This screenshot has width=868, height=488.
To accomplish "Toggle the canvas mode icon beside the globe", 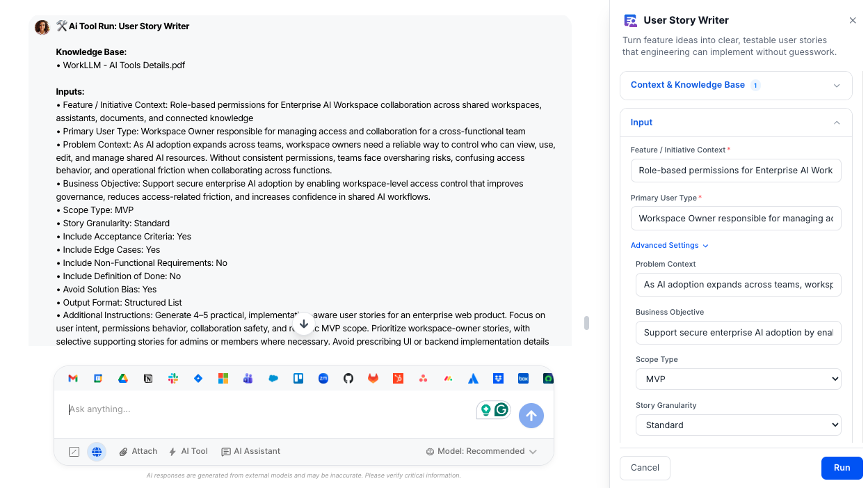I will coord(74,451).
